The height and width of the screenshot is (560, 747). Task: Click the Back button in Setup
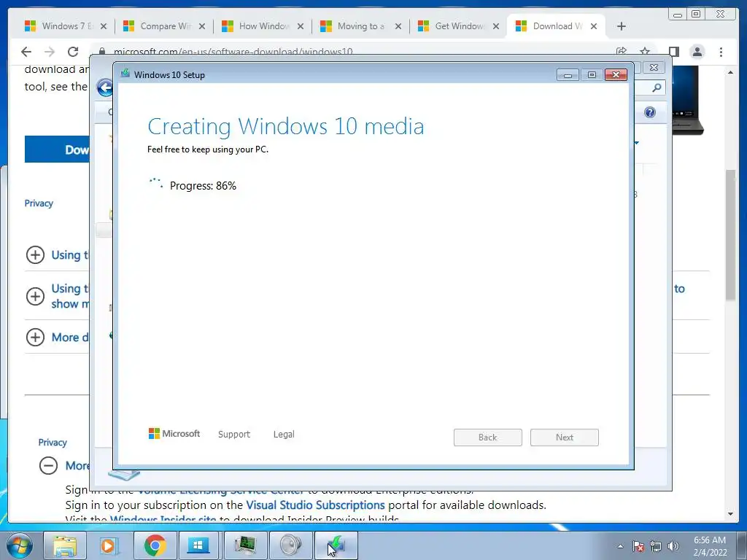(x=488, y=437)
